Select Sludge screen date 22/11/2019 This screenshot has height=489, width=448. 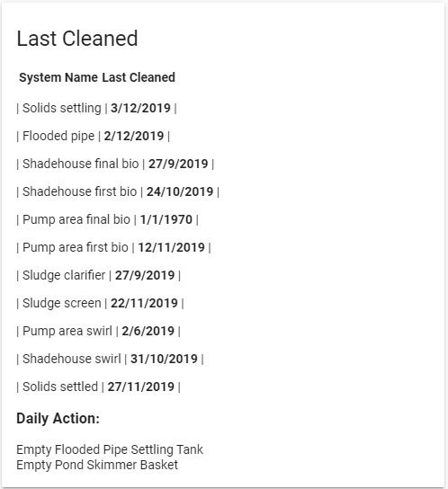[144, 303]
